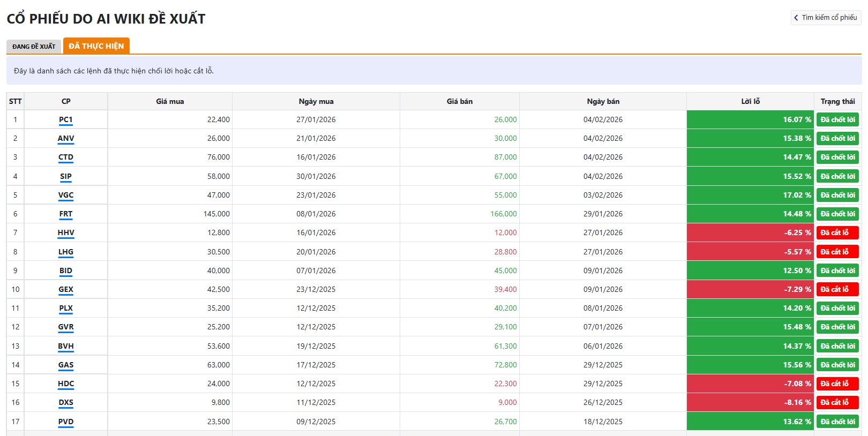The height and width of the screenshot is (436, 868).
Task: Select the BID stock link
Action: (x=66, y=270)
